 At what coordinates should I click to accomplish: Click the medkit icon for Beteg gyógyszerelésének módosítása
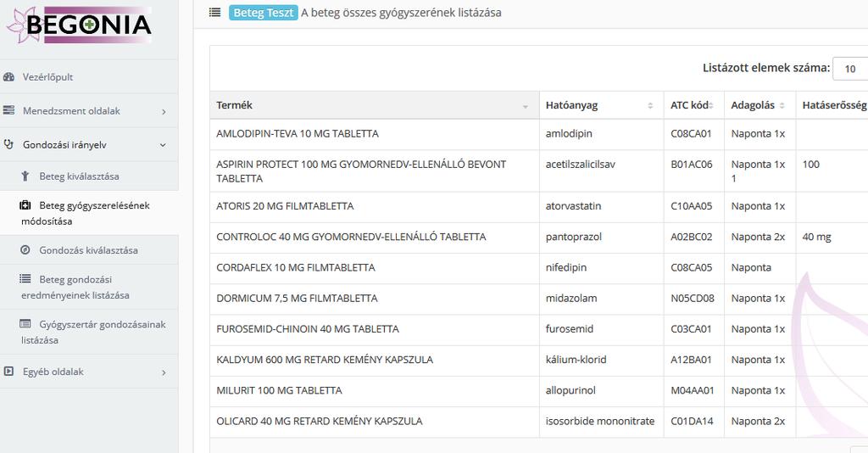point(25,205)
